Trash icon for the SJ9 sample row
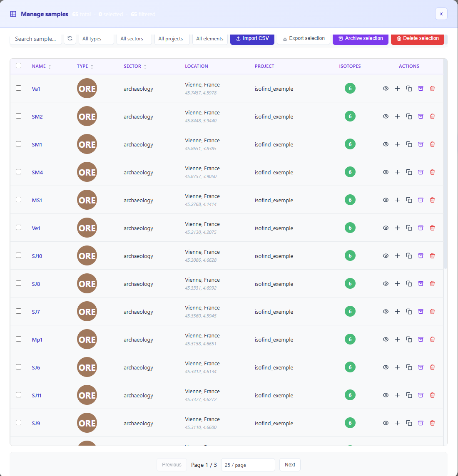458x476 pixels. [x=432, y=423]
